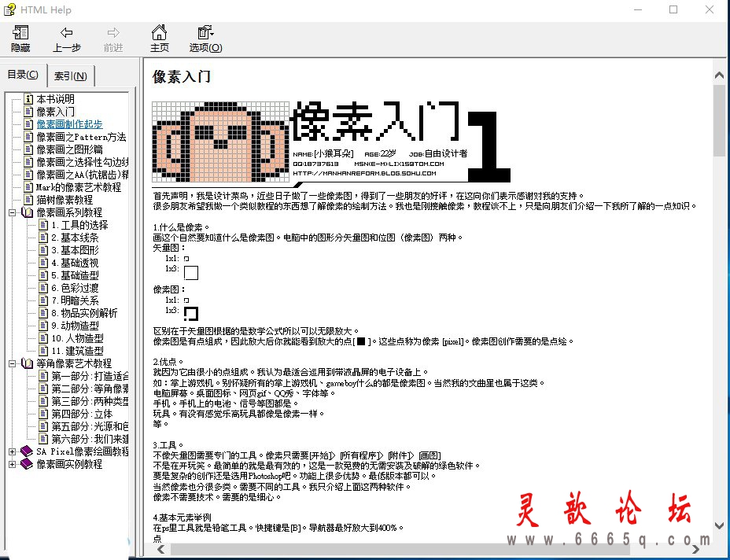
Task: Click the page icon beside 本书说明
Action: [29, 98]
